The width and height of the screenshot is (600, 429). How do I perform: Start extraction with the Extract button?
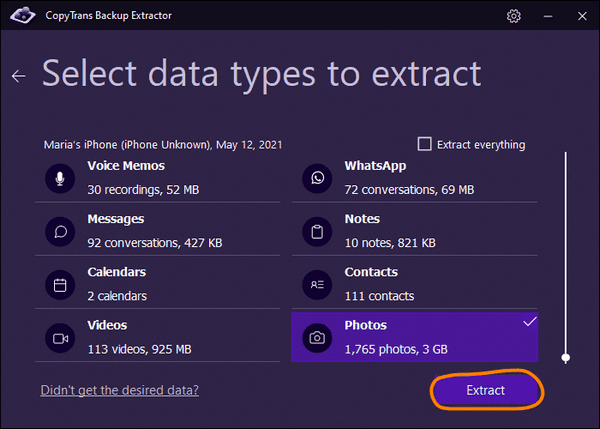pos(486,390)
